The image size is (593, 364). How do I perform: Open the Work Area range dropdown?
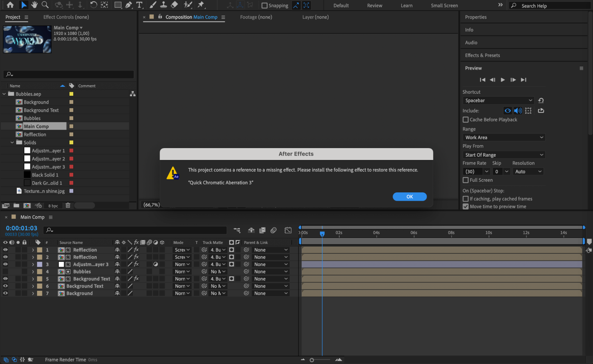[504, 137]
